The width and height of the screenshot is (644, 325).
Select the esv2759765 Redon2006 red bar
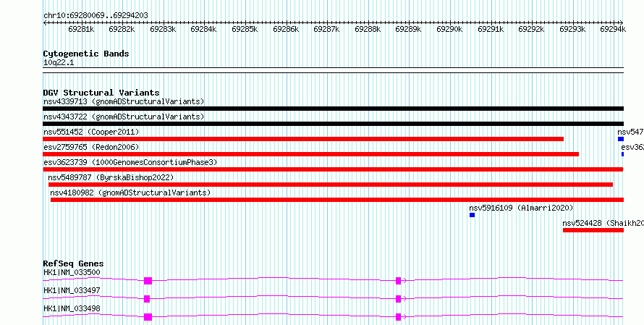(311, 154)
